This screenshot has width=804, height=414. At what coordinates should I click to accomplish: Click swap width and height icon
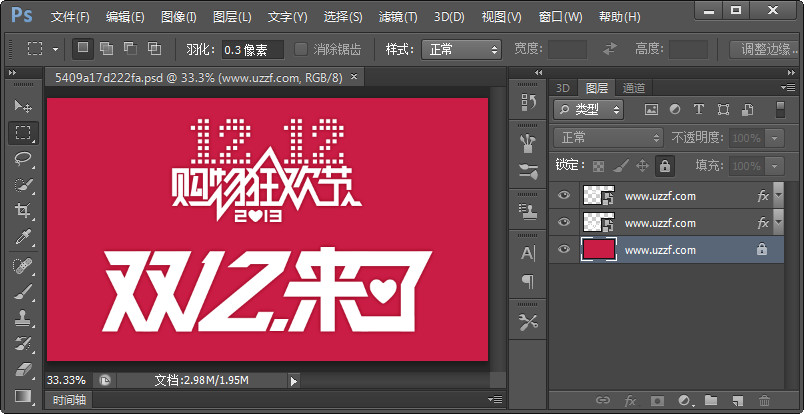click(x=610, y=49)
